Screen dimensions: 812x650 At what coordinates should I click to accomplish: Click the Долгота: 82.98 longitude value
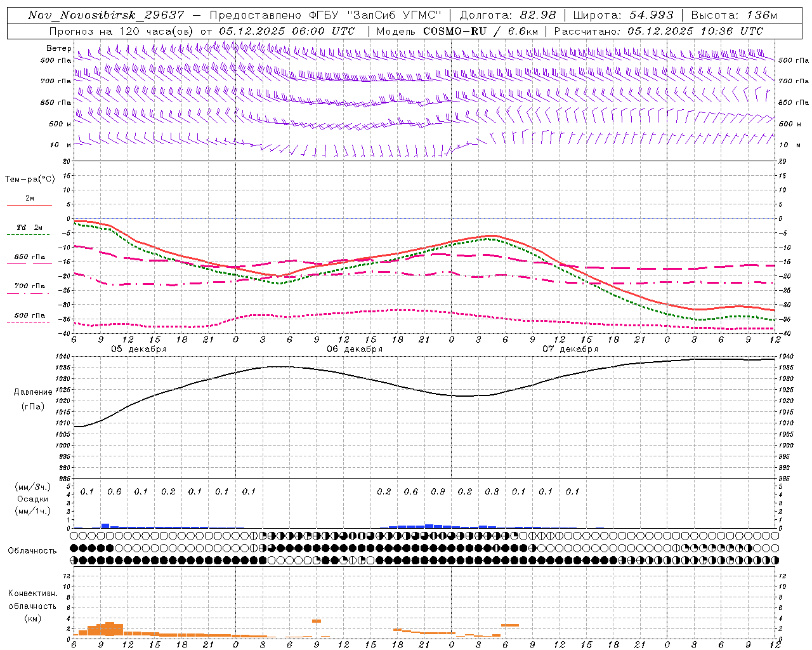[507, 15]
